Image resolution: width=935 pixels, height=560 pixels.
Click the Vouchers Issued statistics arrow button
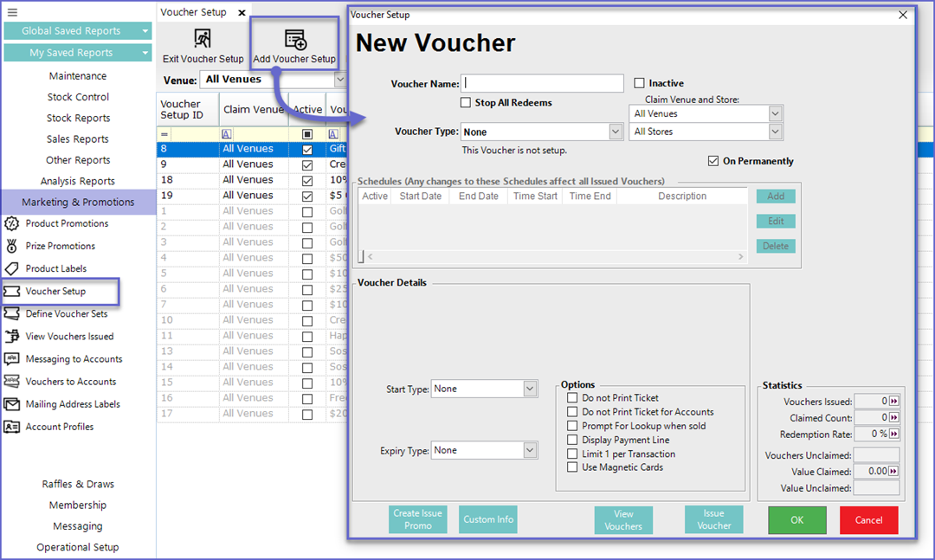pos(894,402)
